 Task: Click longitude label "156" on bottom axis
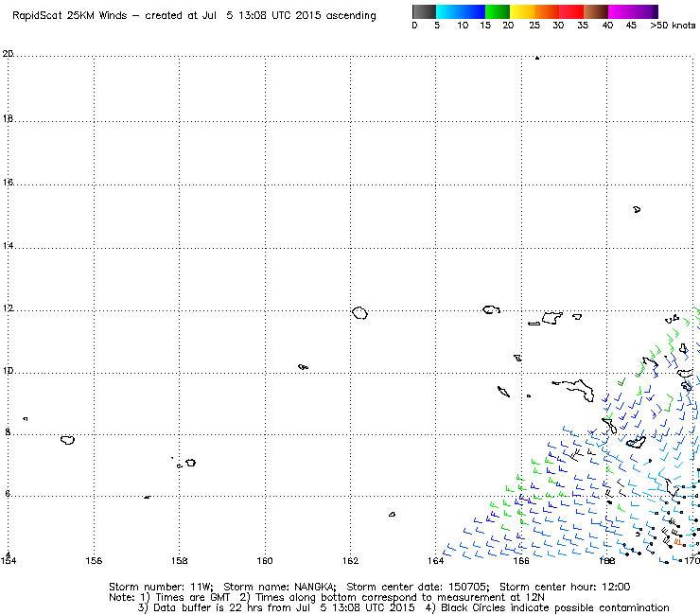tap(94, 560)
